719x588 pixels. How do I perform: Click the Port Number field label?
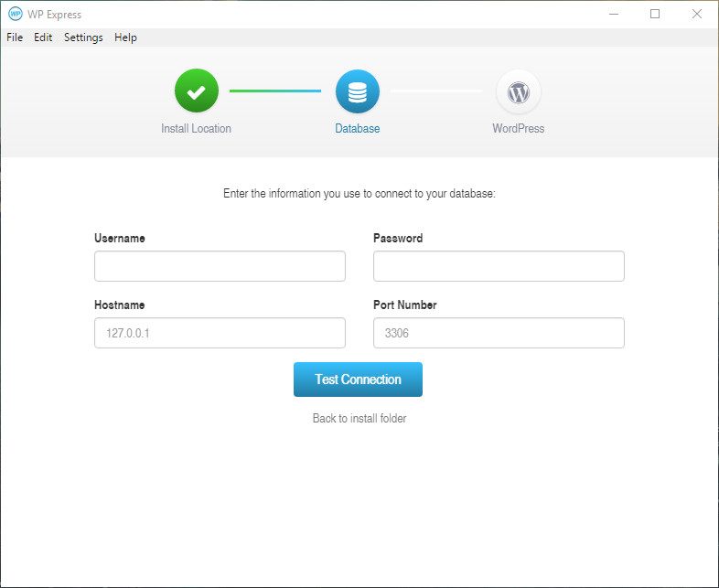tap(405, 305)
